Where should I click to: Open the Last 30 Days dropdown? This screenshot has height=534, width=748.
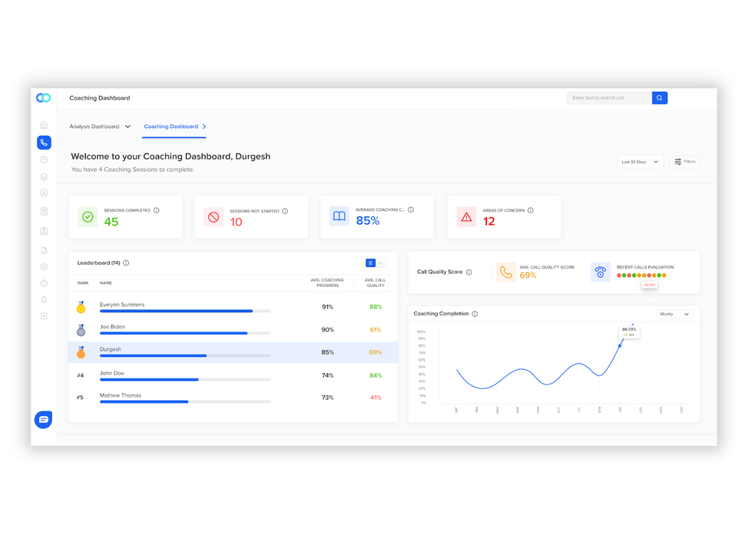pos(640,161)
